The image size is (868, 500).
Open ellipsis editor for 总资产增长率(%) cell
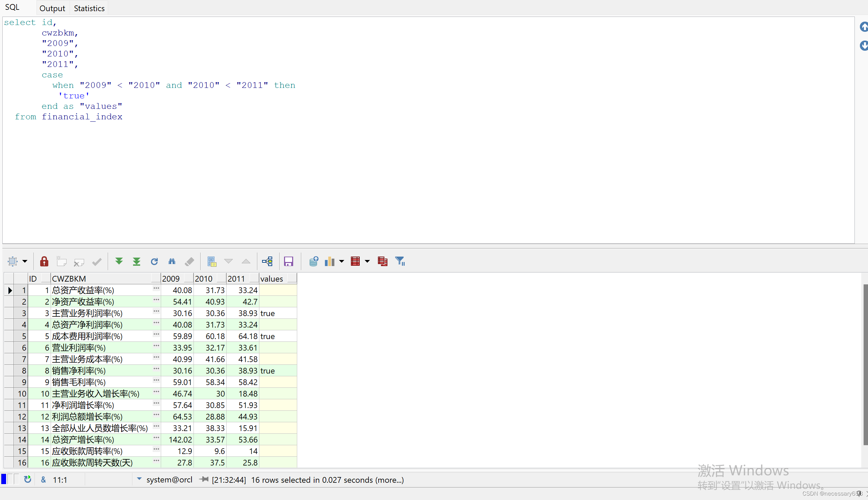pyautogui.click(x=156, y=438)
